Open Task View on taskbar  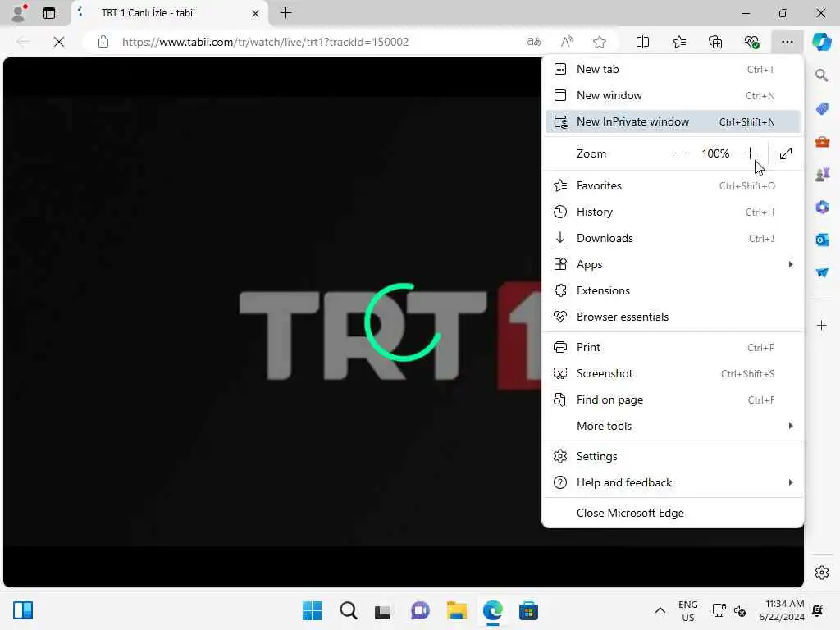(x=382, y=610)
